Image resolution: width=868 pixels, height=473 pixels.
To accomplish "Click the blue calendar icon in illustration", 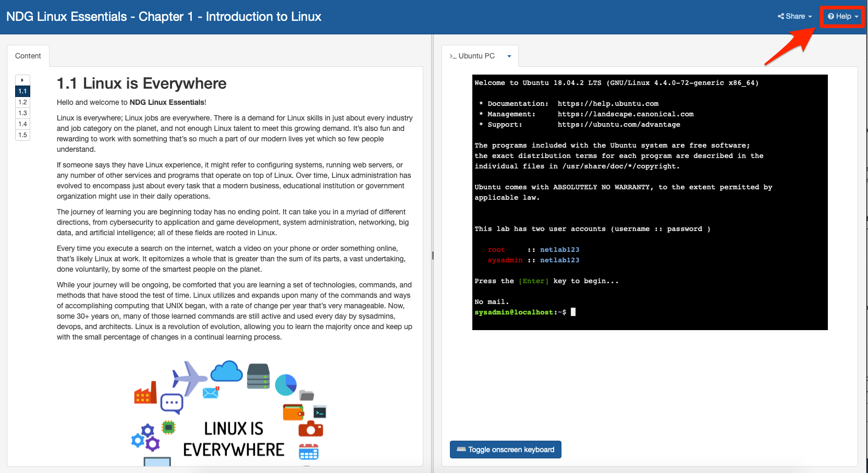I will click(x=309, y=452).
